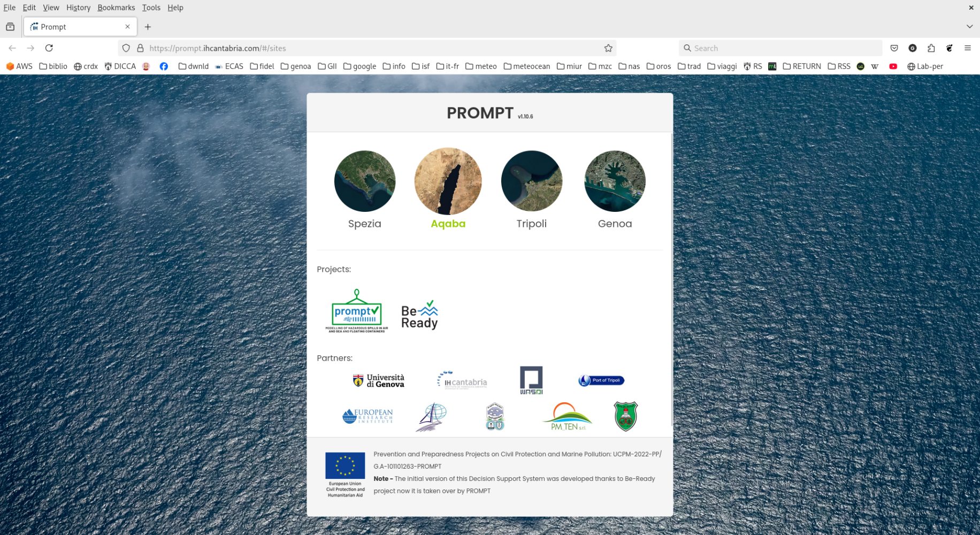Select the PM_TEN s.r.l. logo
This screenshot has height=535, width=980.
pos(566,416)
